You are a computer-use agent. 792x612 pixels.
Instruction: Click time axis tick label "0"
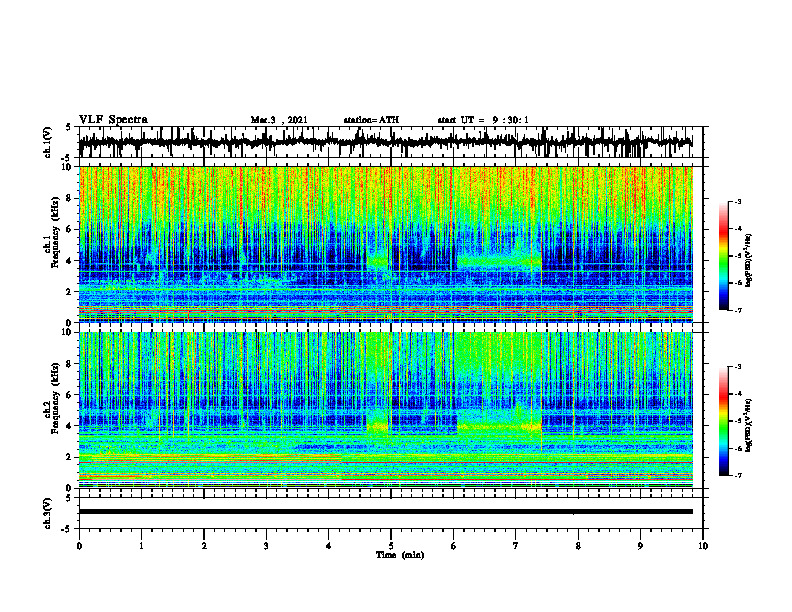point(79,546)
